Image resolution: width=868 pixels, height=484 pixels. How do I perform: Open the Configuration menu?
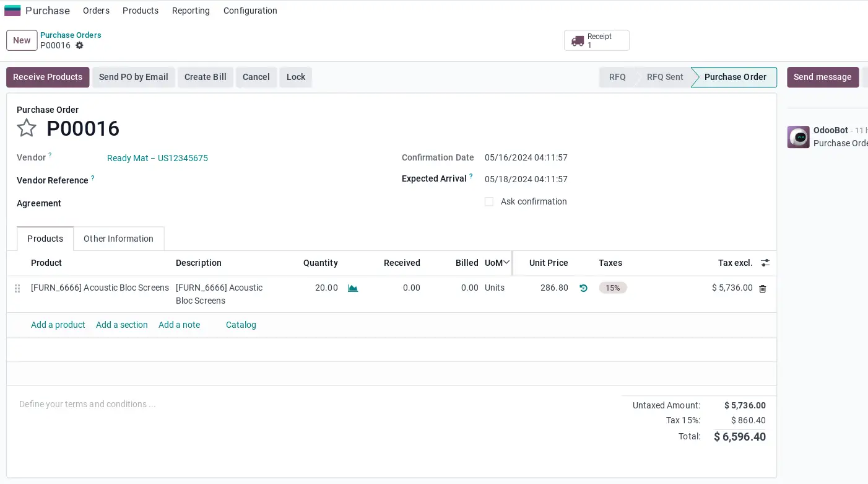250,11
